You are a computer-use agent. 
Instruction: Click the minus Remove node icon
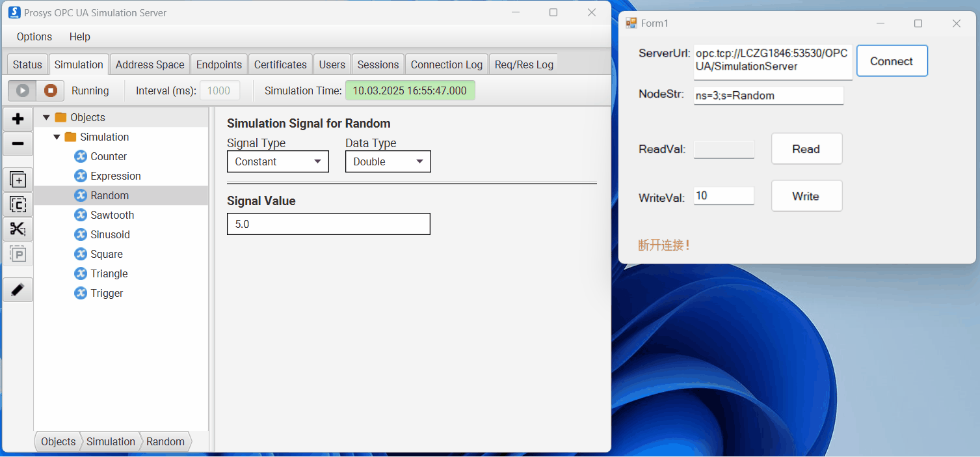(x=18, y=144)
